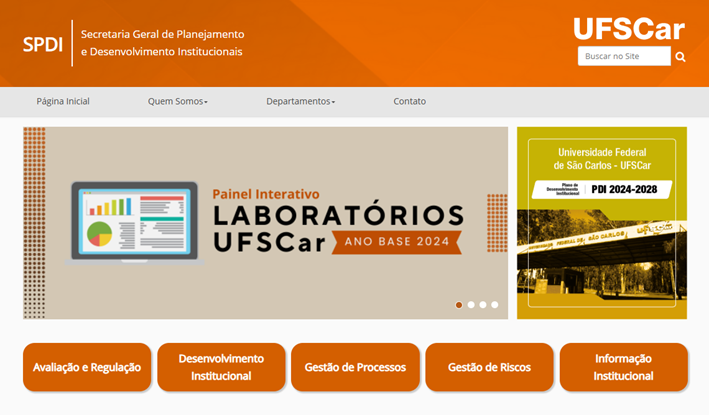Open the PDI 2024-2028 banner

(602, 223)
